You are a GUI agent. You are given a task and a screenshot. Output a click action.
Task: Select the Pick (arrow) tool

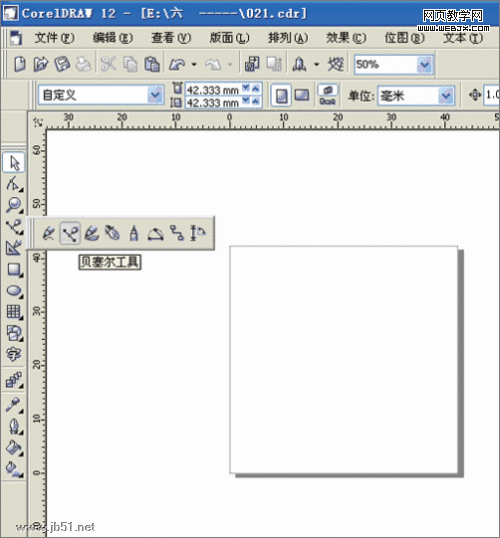tap(14, 163)
